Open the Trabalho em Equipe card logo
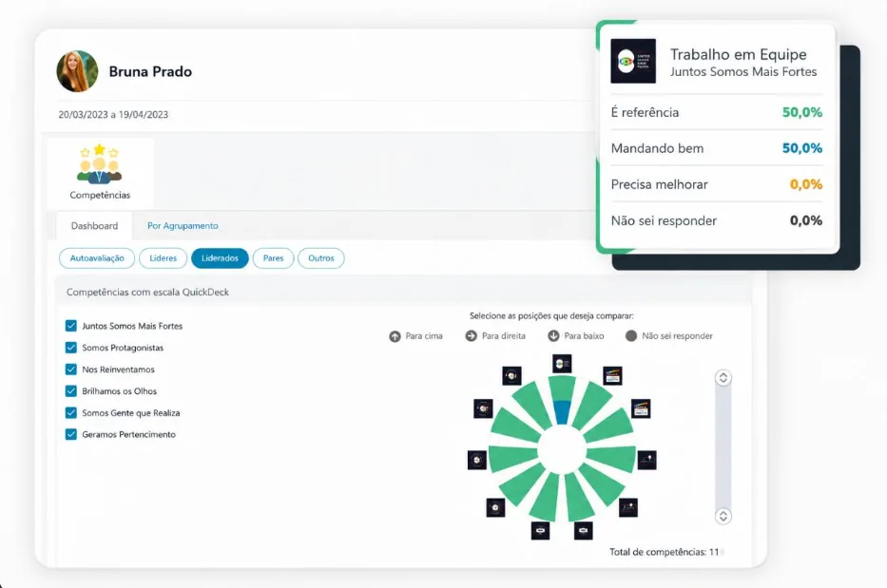The height and width of the screenshot is (588, 887). (x=633, y=61)
